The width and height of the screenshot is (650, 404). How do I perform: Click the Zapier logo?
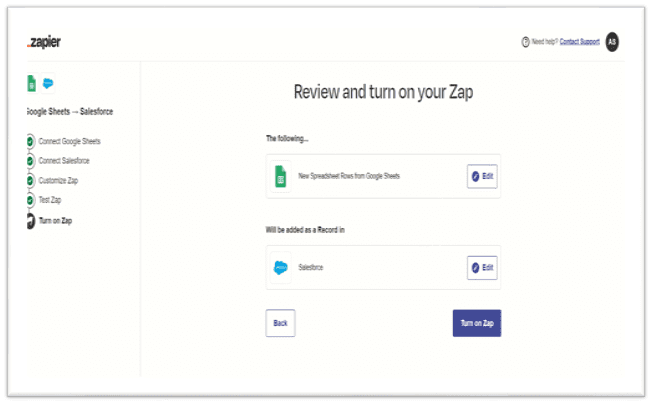(x=45, y=42)
